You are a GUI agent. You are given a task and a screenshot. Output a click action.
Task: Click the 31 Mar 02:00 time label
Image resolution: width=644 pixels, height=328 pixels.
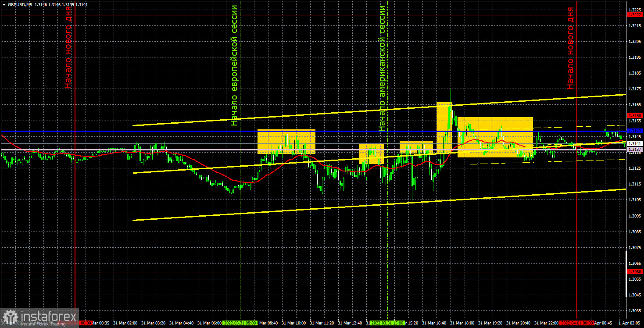click(x=125, y=323)
